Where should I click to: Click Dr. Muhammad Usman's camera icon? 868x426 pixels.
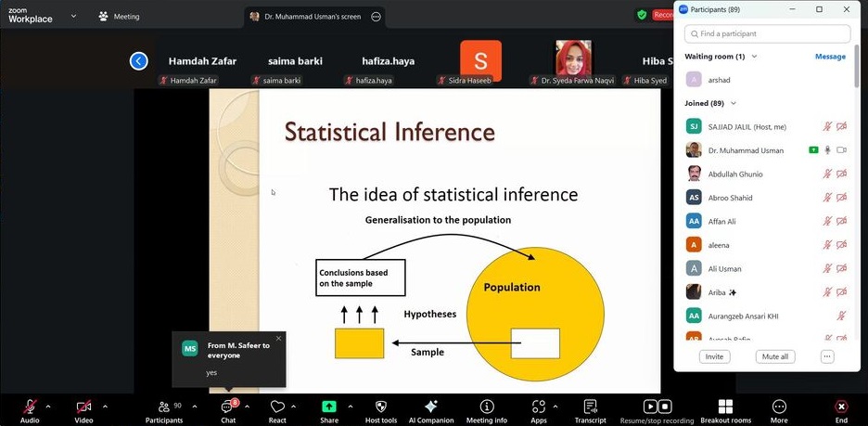[x=841, y=150]
